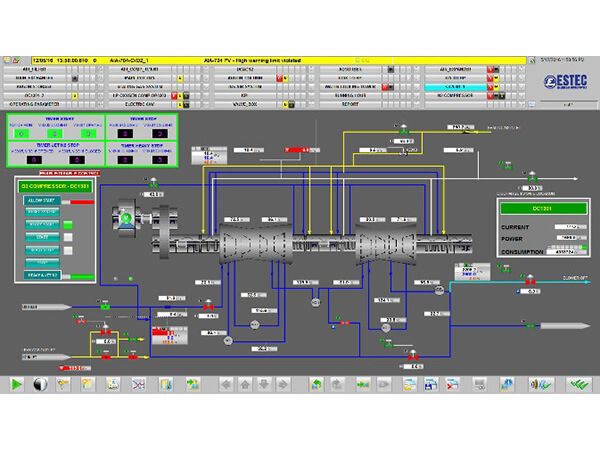The height and width of the screenshot is (450, 600).
Task: Click the DC1301 green header in current panel
Action: coord(543,209)
